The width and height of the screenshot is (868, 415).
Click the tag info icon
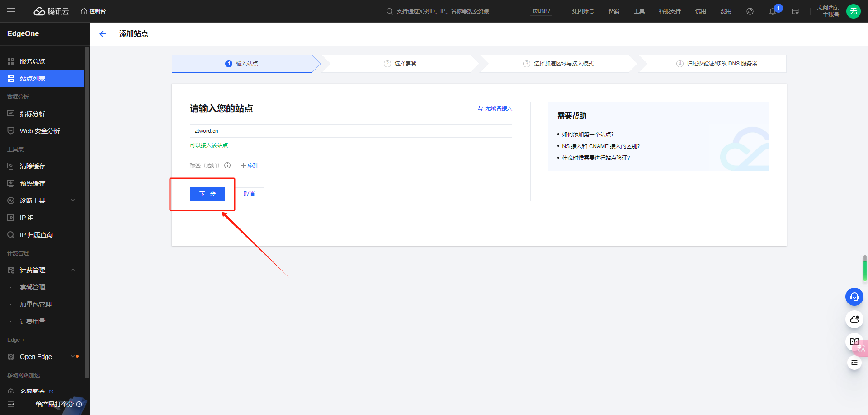(227, 165)
